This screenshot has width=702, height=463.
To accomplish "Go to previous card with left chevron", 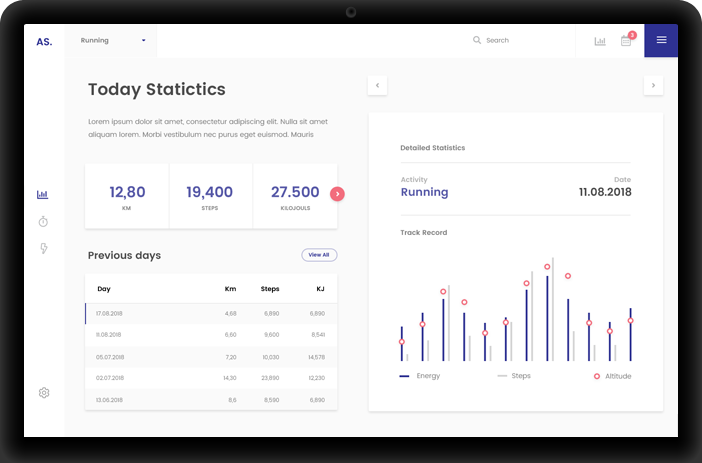I will click(377, 85).
